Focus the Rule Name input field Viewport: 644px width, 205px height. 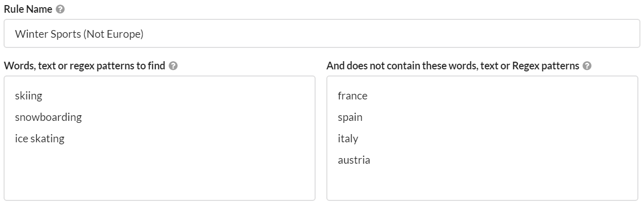coord(322,34)
